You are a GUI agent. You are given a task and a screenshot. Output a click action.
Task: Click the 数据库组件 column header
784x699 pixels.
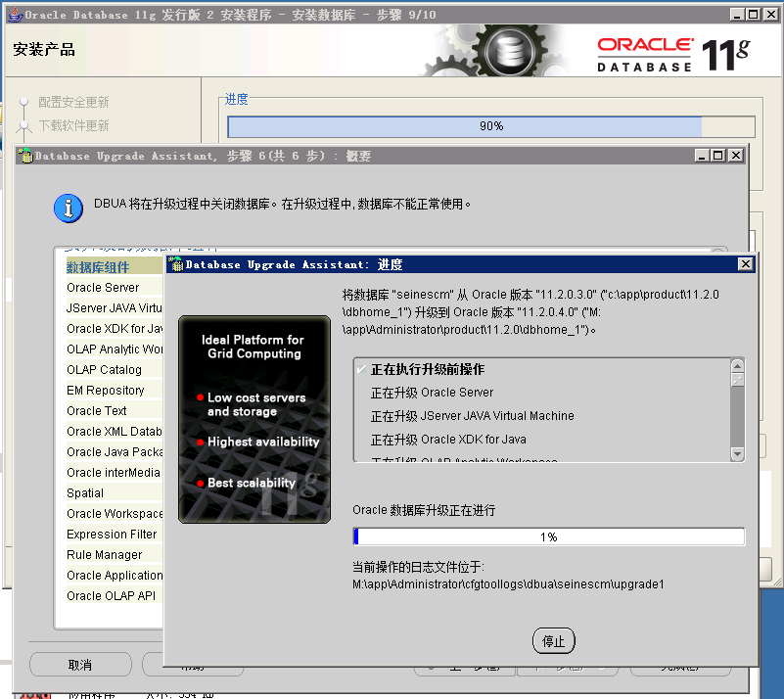tap(114, 267)
